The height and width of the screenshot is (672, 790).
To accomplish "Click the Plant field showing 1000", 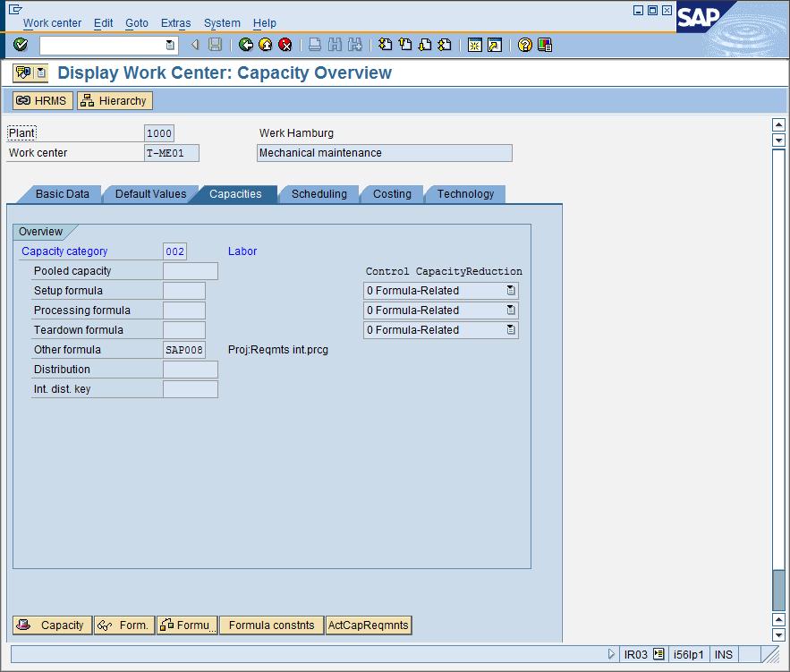I will click(158, 133).
